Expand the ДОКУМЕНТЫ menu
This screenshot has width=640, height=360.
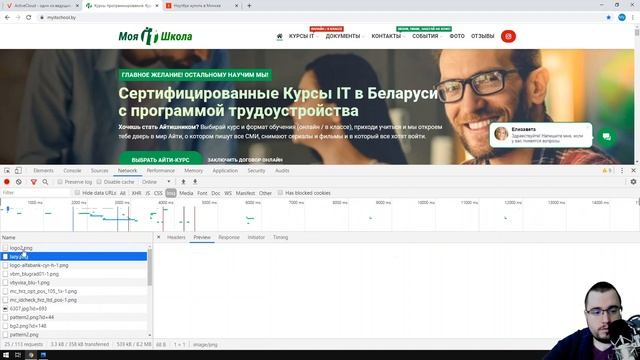344,36
